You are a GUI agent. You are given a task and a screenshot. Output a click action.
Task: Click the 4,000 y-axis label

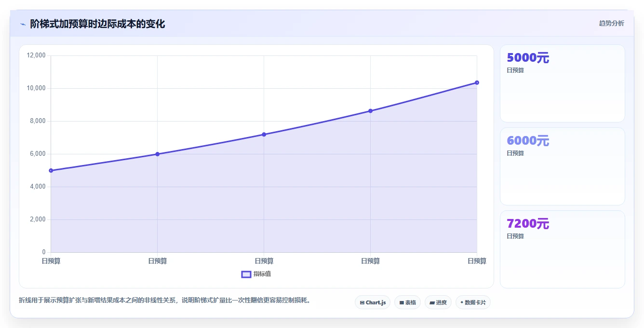coord(38,187)
